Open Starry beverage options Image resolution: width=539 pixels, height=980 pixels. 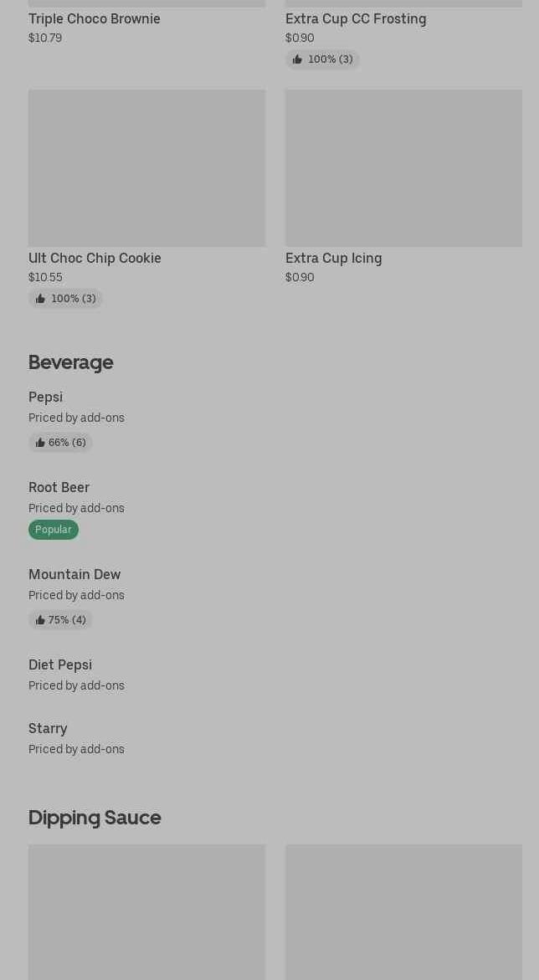click(48, 728)
